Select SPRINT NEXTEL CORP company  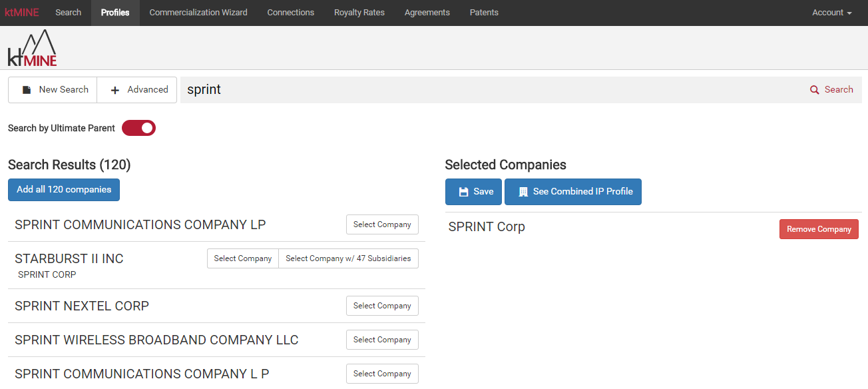point(382,306)
